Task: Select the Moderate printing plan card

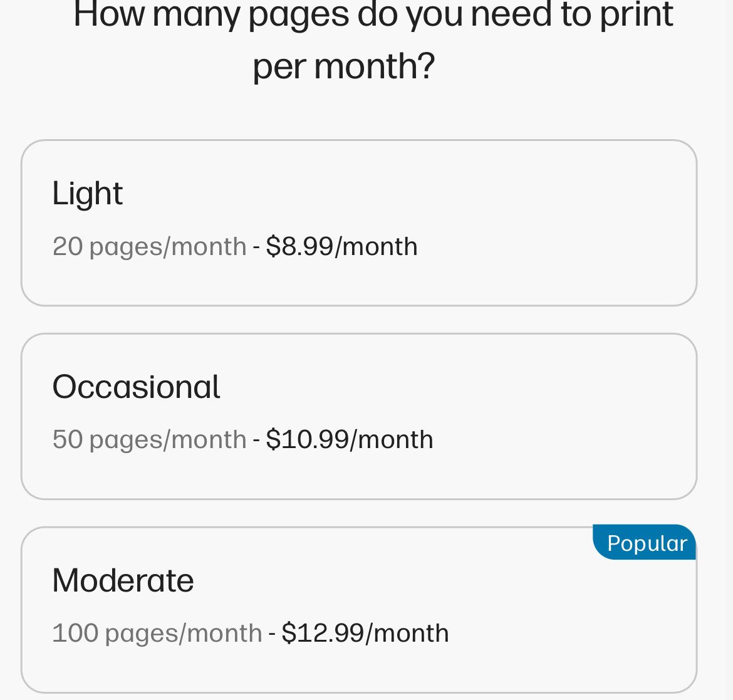Action: [358, 610]
